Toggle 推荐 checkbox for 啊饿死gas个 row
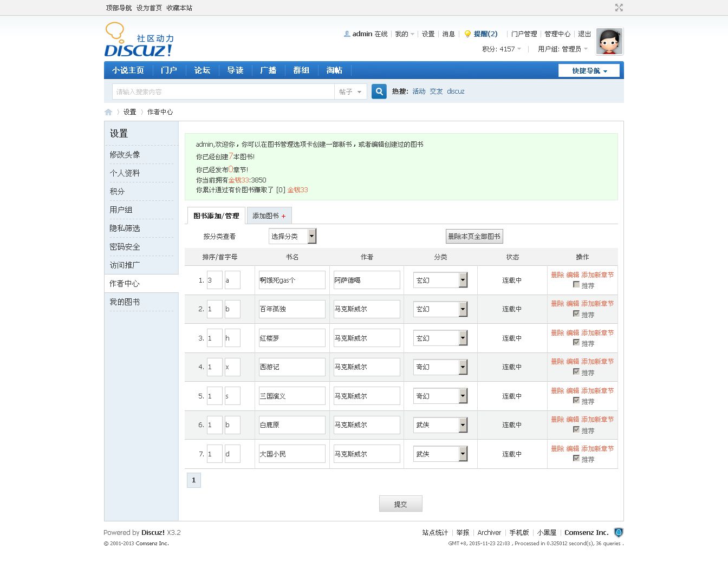 (576, 285)
